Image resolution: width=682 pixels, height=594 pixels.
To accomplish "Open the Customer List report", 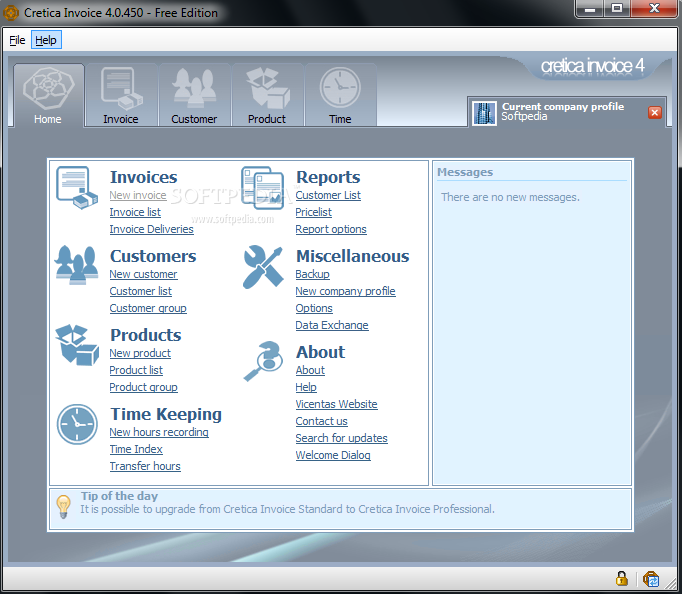I will coord(328,195).
